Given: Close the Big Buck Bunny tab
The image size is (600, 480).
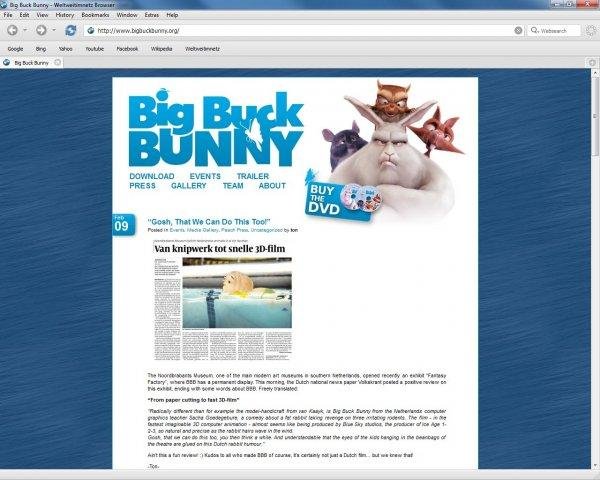Looking at the screenshot, I should pos(57,62).
